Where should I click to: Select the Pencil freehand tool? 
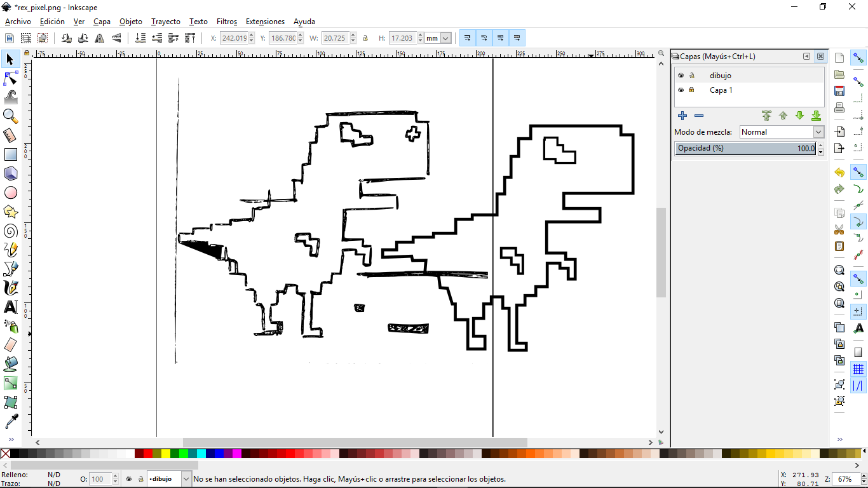(11, 250)
